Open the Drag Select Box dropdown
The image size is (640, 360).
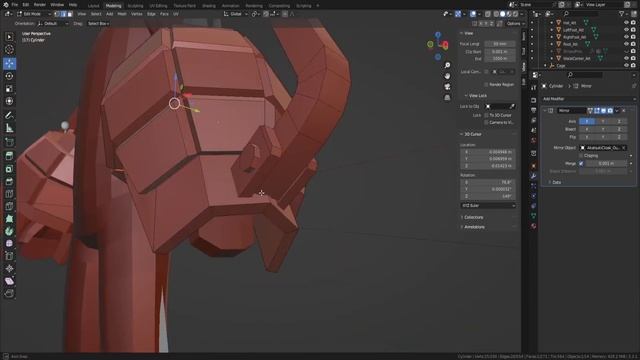(98, 24)
